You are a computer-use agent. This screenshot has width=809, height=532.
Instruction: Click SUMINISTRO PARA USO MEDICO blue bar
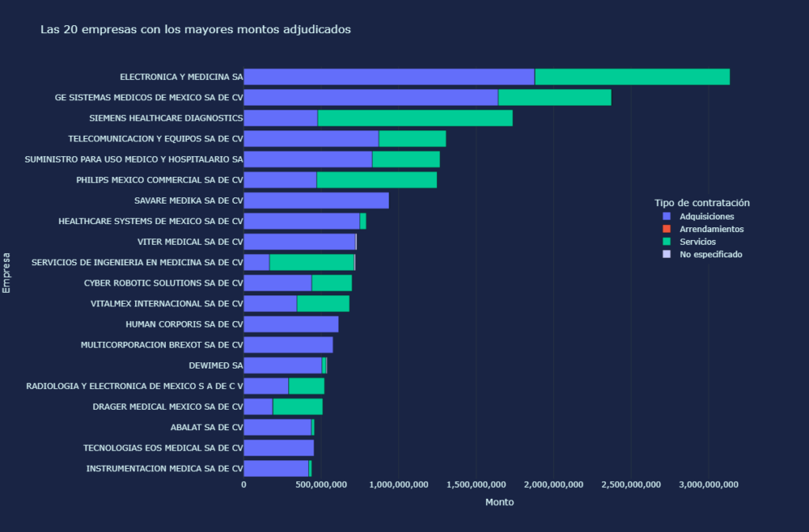coord(308,159)
